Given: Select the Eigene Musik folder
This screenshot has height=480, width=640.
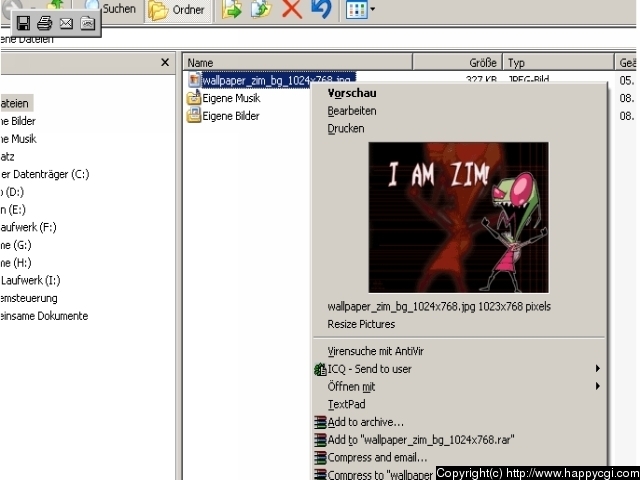Looking at the screenshot, I should 231,98.
